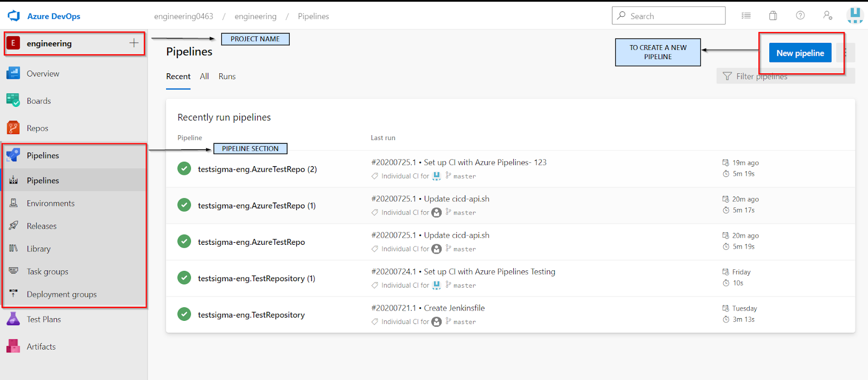The width and height of the screenshot is (868, 380).
Task: Select the Pipelines hub rocket icon
Action: click(x=13, y=155)
